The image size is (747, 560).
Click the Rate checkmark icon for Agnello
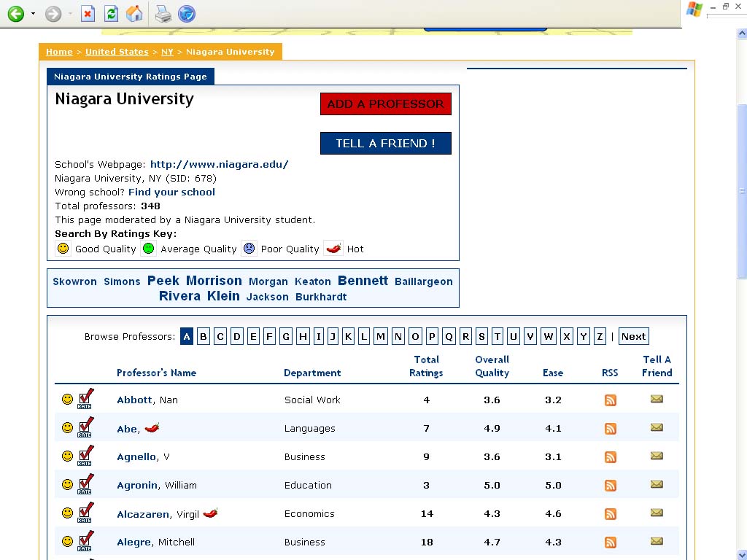tap(85, 456)
